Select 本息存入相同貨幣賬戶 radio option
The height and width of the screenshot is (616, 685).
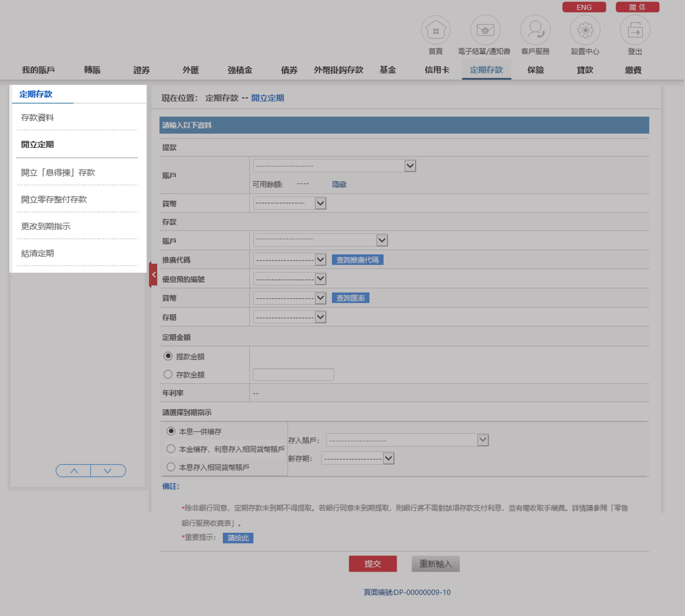pos(171,467)
